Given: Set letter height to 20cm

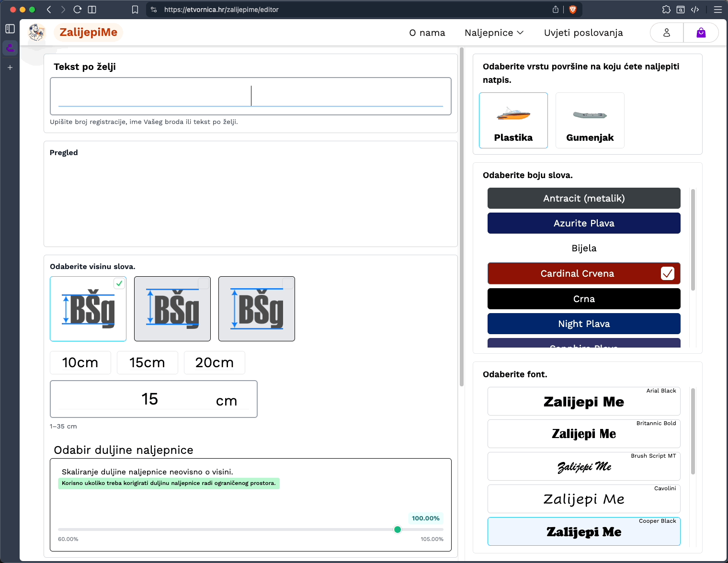Looking at the screenshot, I should click(214, 362).
